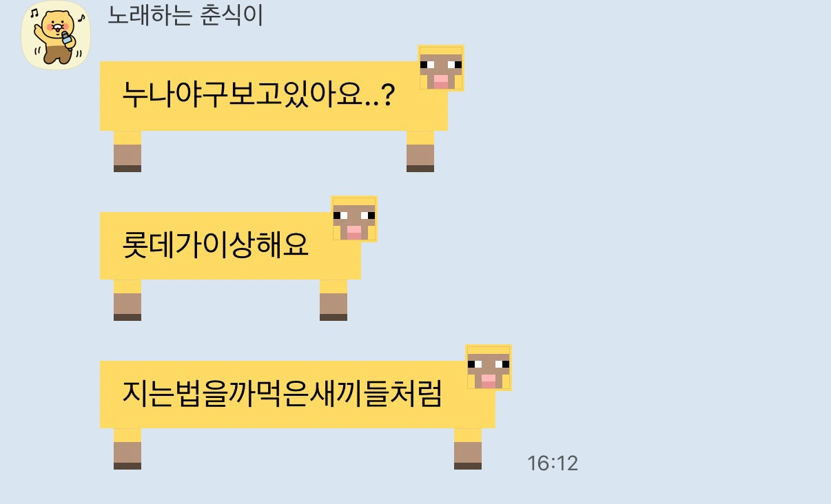The width and height of the screenshot is (831, 504).
Task: Click the 16:12 message timestamp
Action: [x=553, y=463]
